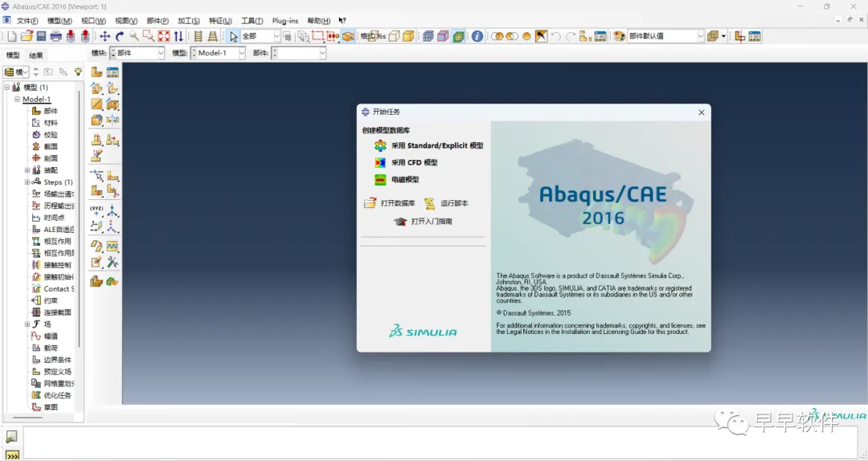Select Create Wire tool in toolbox
This screenshot has width=868, height=461.
tap(97, 104)
